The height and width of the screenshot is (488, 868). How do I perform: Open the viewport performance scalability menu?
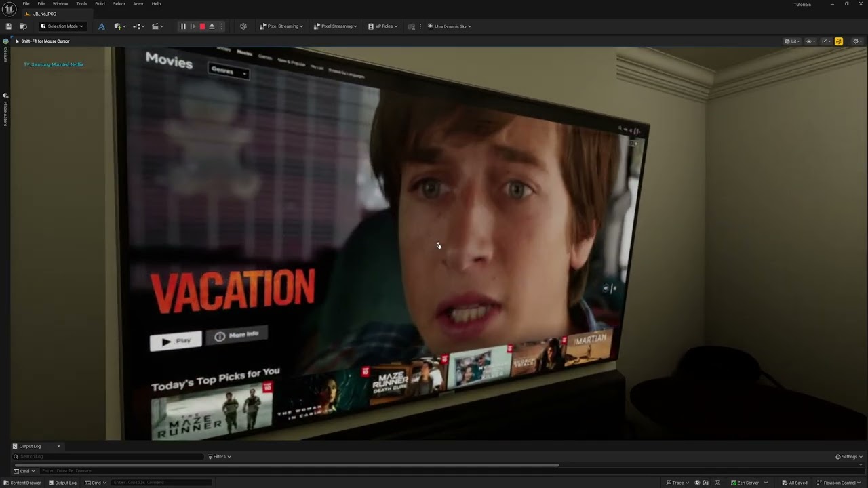pyautogui.click(x=826, y=41)
